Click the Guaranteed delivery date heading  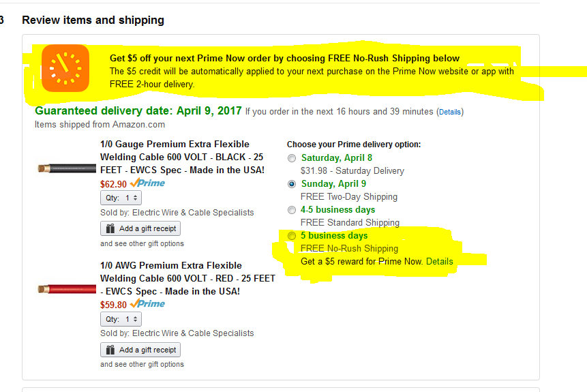point(138,110)
